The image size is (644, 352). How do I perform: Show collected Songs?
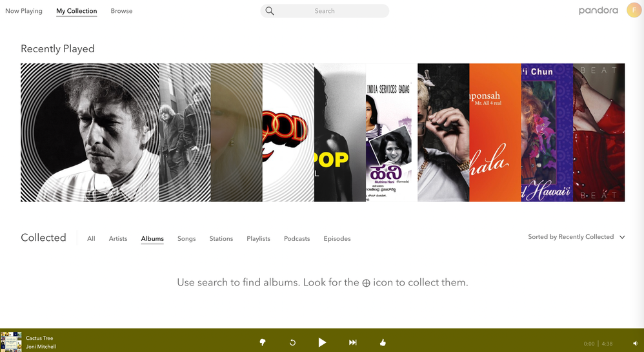186,239
